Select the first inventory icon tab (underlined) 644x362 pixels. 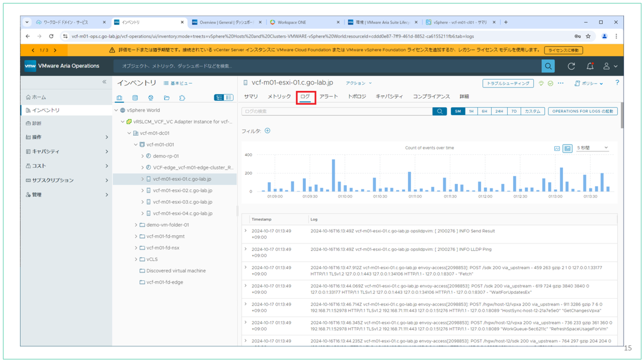[x=119, y=98]
